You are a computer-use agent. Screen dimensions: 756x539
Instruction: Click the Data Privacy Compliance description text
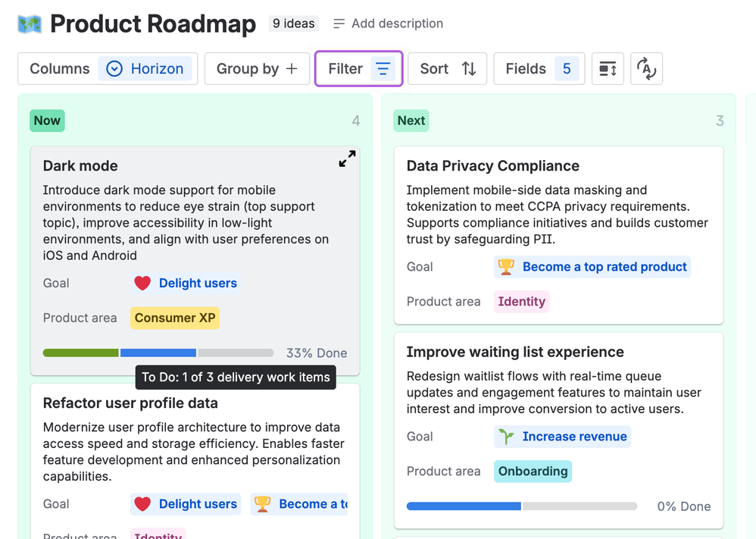click(x=558, y=215)
